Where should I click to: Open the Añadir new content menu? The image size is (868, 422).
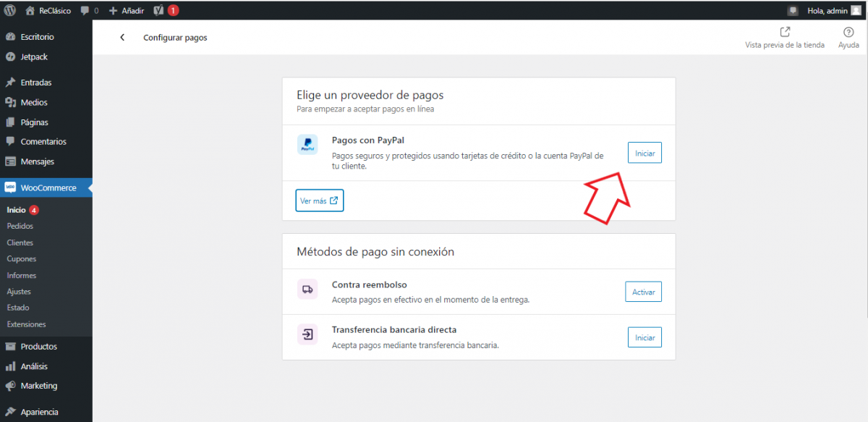(x=127, y=11)
